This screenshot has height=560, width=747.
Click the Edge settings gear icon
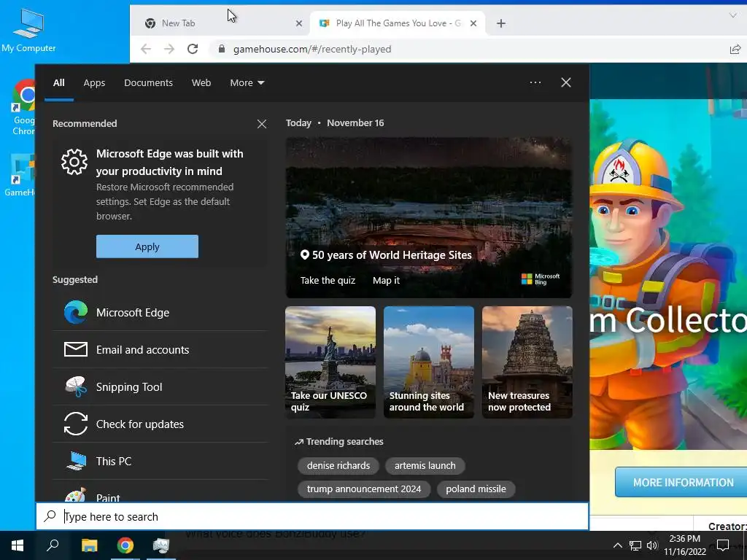74,162
